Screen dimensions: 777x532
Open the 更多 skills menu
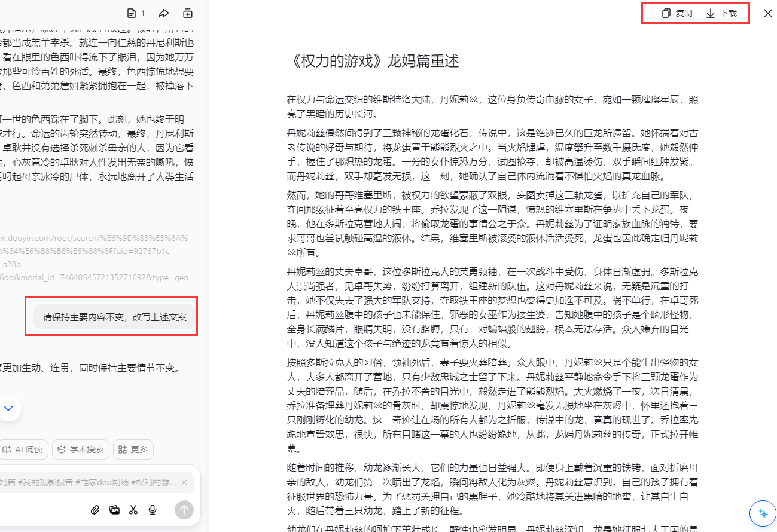click(x=133, y=450)
